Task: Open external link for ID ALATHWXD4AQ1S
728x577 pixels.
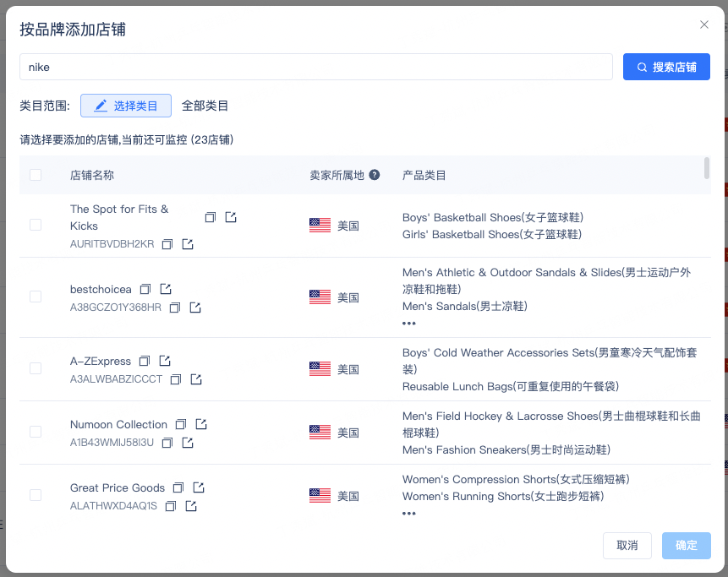Action: (191, 506)
